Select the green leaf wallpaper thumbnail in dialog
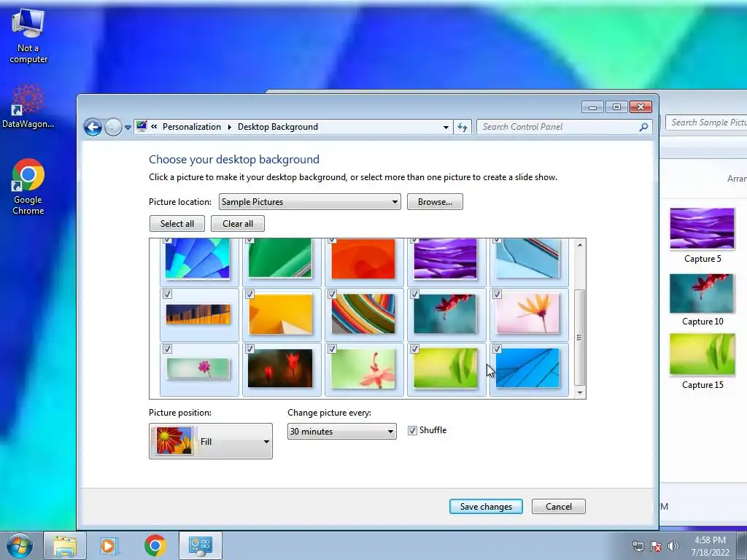 click(446, 368)
